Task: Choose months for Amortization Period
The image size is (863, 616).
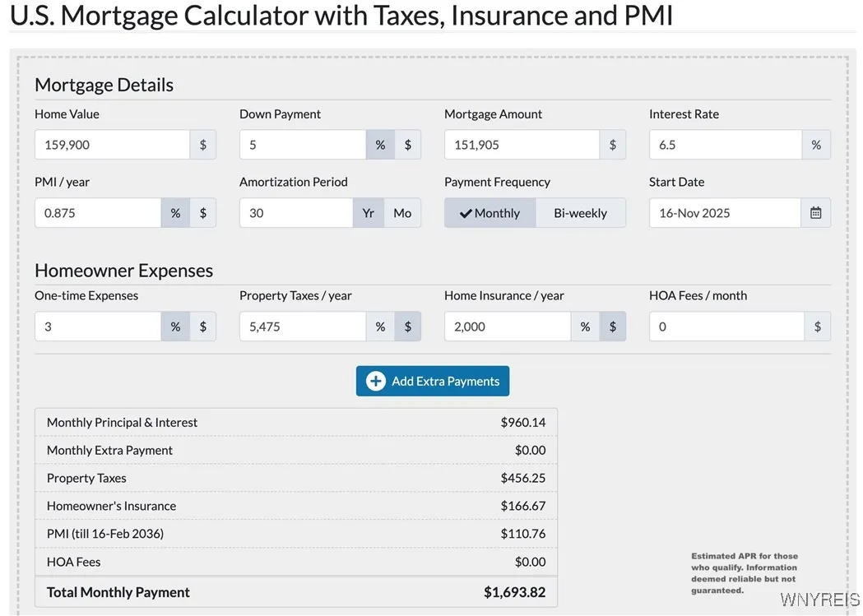Action: pos(402,213)
